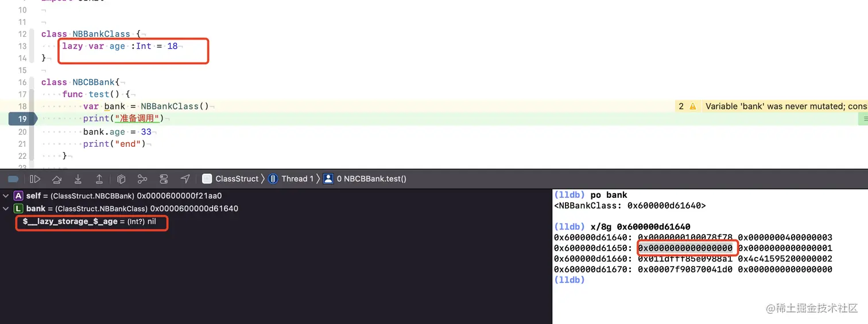Viewport: 868px width, 324px height.
Task: Click Simulate Location arrow icon
Action: pos(185,179)
